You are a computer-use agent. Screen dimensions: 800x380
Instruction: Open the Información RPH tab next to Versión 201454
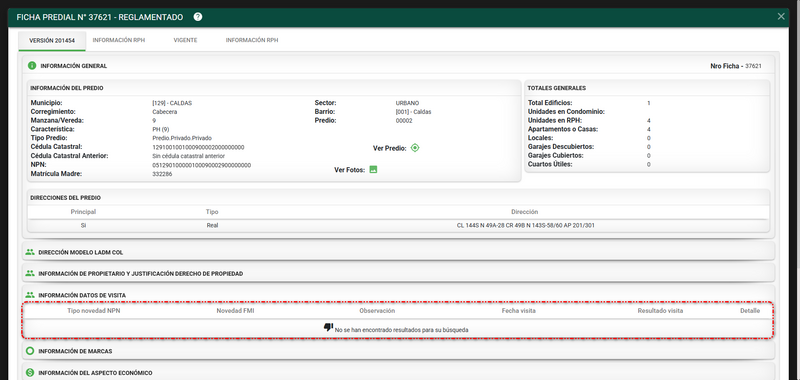[119, 40]
